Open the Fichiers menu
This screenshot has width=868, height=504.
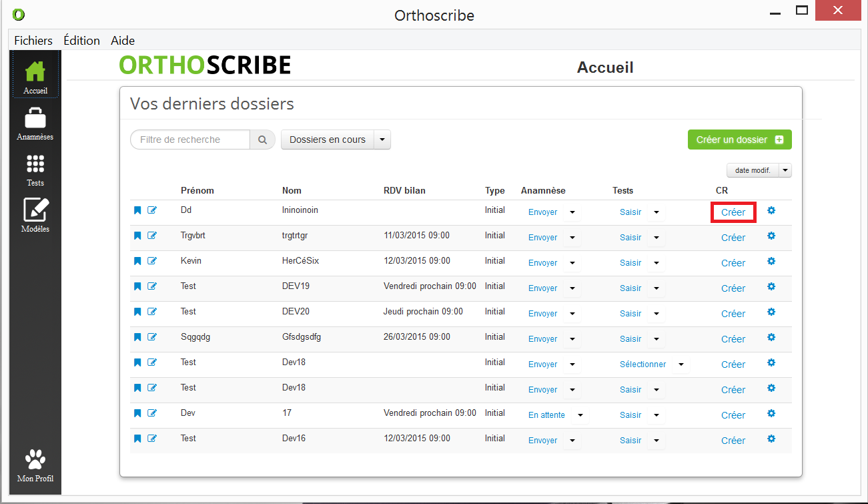[33, 41]
